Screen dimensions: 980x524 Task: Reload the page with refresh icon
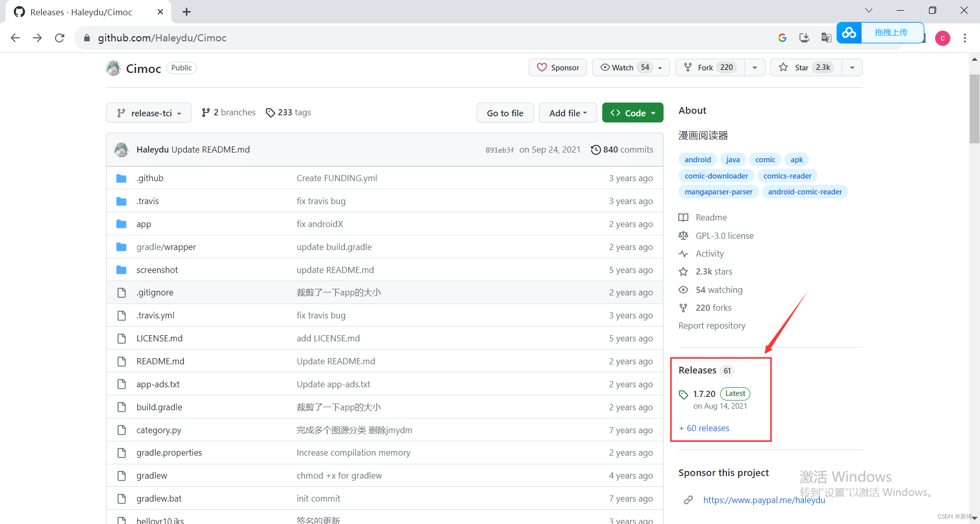(60, 38)
